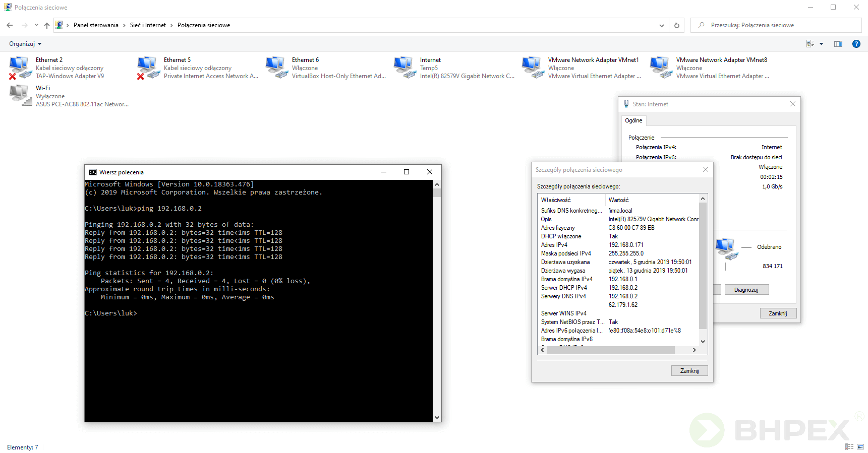This screenshot has height=453, width=868.
Task: Open the help question mark icon
Action: pyautogui.click(x=856, y=44)
